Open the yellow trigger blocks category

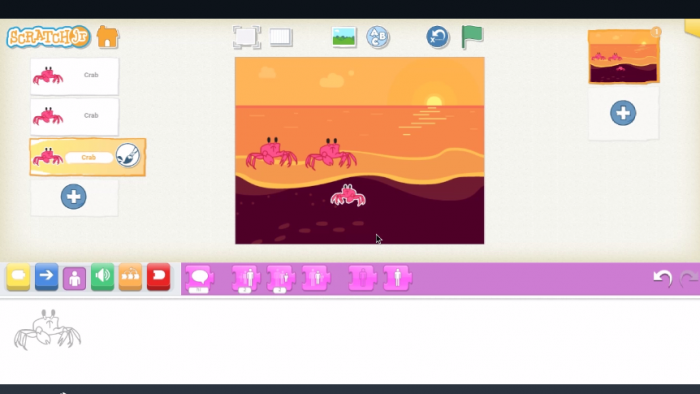click(18, 277)
